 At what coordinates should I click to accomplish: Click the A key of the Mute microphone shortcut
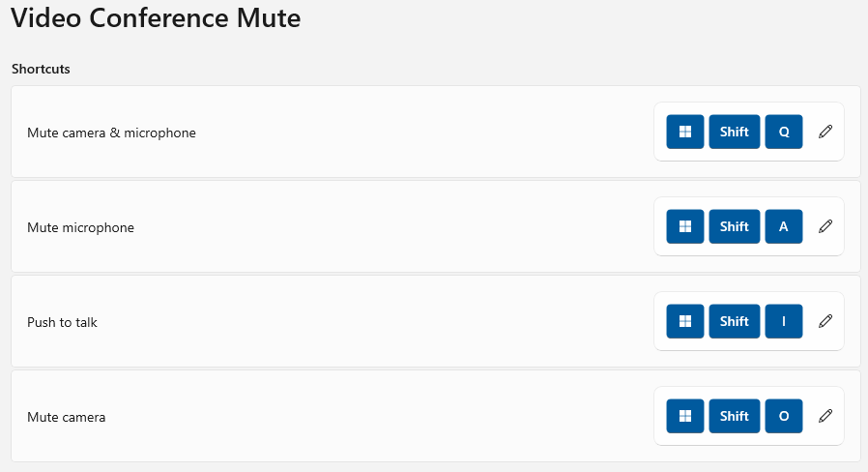[x=784, y=226]
